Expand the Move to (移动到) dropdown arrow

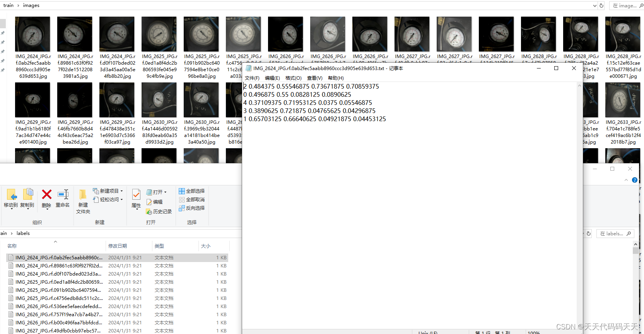point(11,209)
